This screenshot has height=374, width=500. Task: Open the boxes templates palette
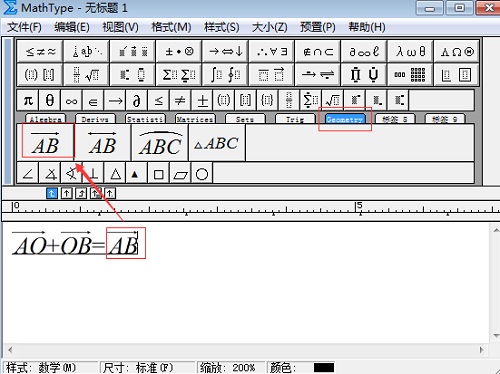coord(457,74)
